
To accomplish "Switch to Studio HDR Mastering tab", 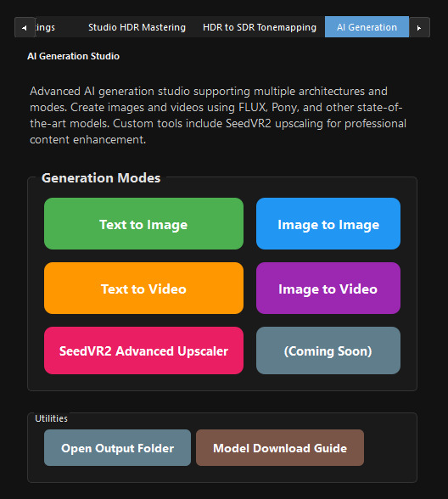I will pos(137,27).
